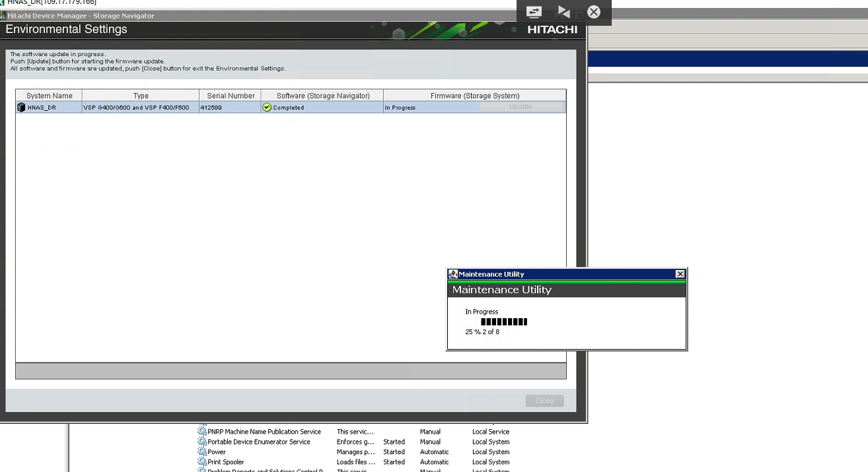The image size is (868, 472).
Task: Click the Close button in Environmental Settings
Action: [x=544, y=401]
